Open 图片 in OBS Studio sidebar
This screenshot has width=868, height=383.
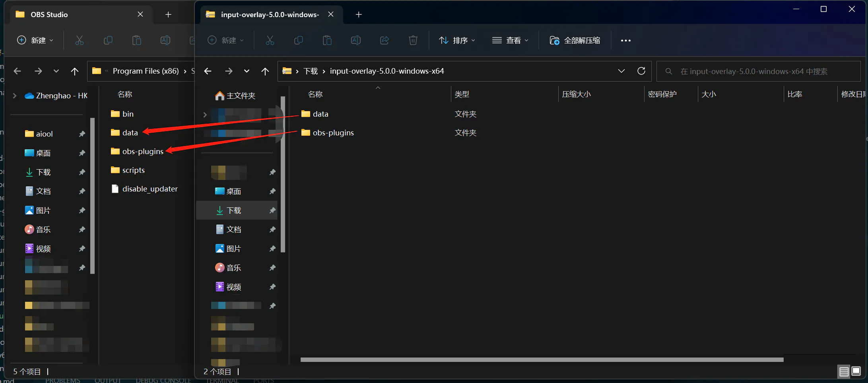coord(38,210)
